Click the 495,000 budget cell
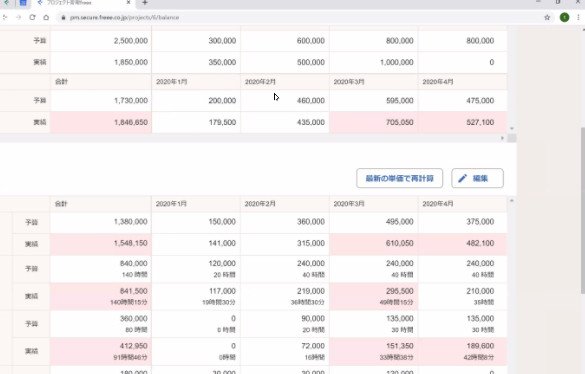 point(373,222)
